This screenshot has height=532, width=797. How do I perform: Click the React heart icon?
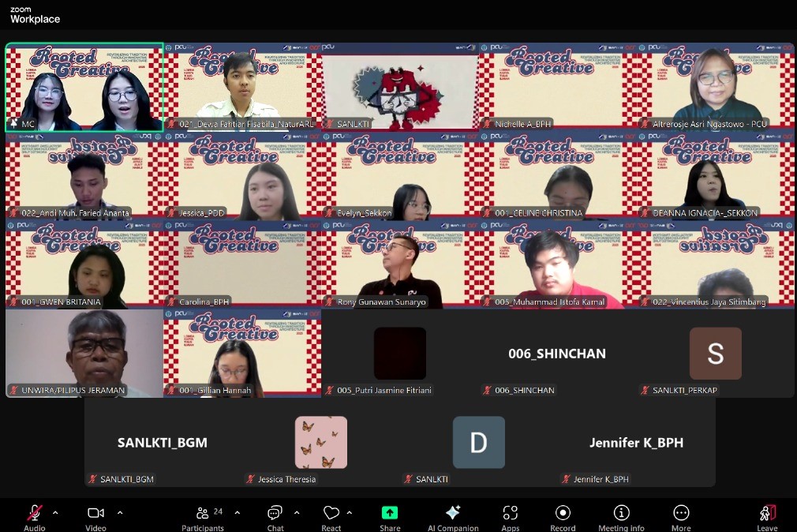331,514
